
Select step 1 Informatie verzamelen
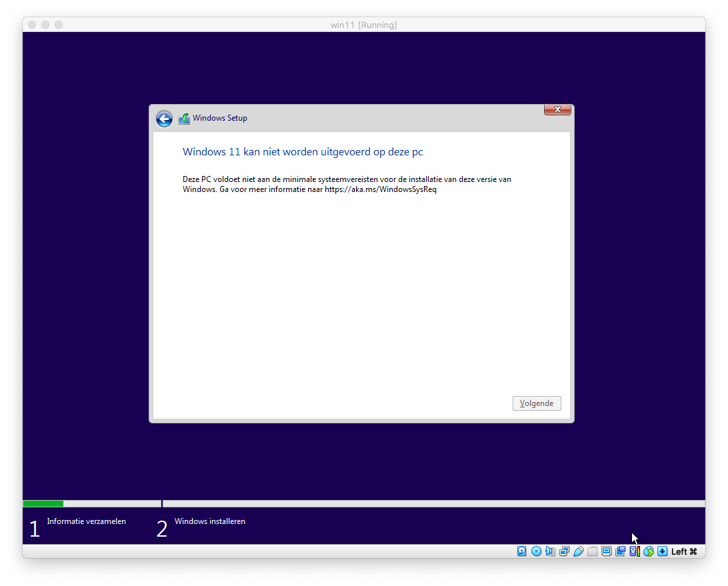[x=86, y=521]
